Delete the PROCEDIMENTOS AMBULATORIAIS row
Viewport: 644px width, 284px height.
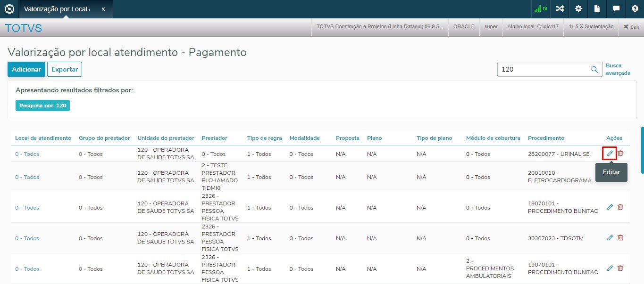point(620,268)
